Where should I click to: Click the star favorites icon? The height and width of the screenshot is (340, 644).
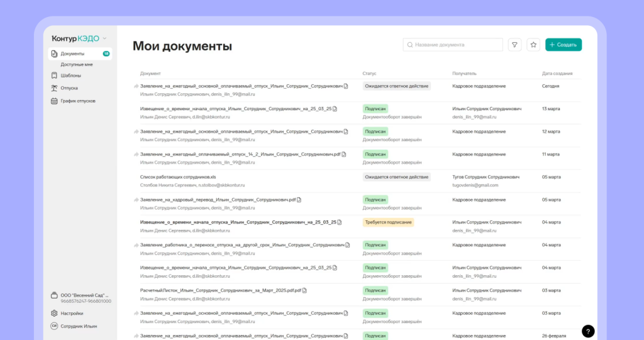[533, 45]
